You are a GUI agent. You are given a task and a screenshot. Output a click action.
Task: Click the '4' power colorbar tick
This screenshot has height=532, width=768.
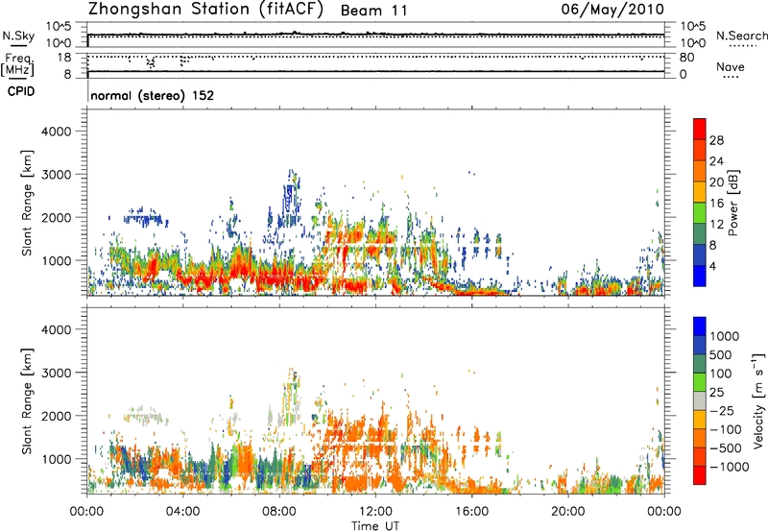[x=713, y=266]
